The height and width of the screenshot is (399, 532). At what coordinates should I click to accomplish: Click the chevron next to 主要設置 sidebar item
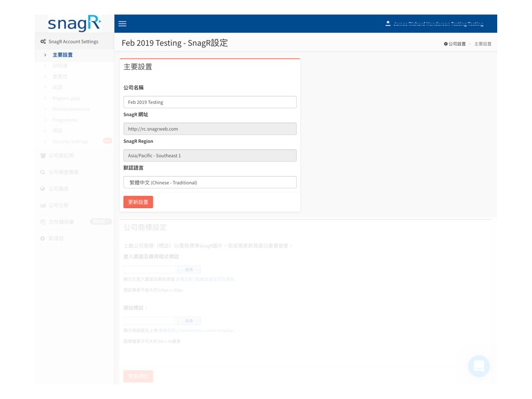click(x=45, y=55)
